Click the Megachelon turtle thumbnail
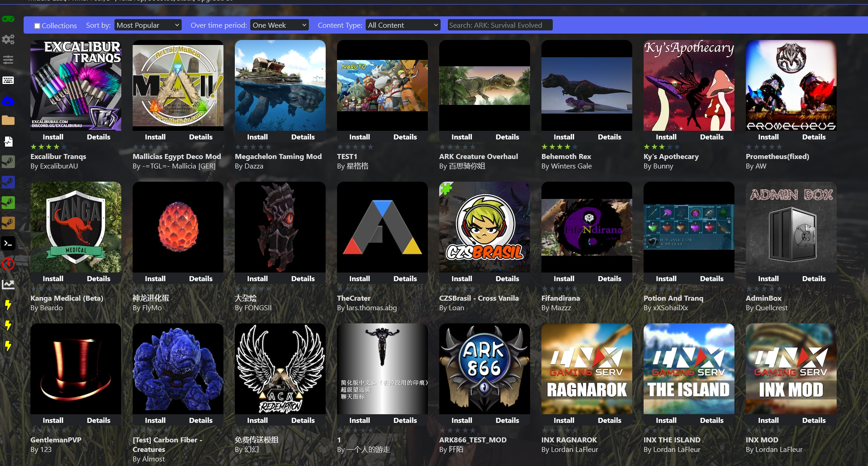This screenshot has width=868, height=466. [x=280, y=85]
